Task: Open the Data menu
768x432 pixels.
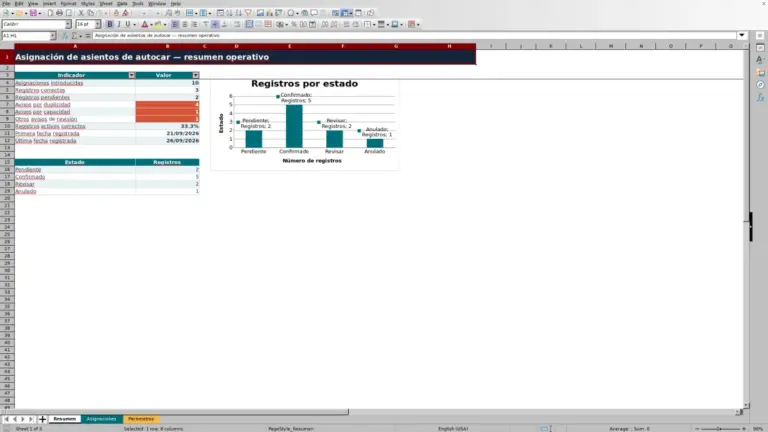Action: click(x=122, y=3)
